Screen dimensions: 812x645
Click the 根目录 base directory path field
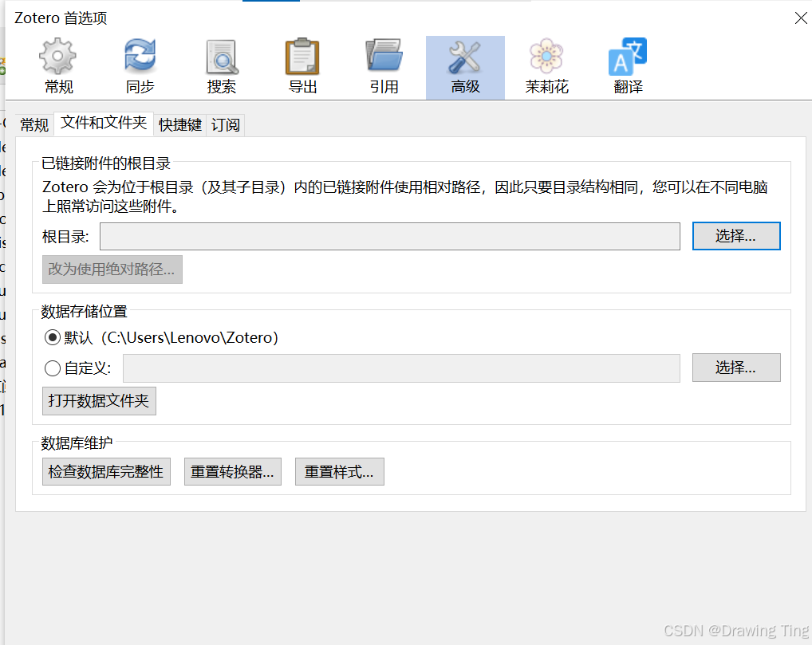coord(390,237)
